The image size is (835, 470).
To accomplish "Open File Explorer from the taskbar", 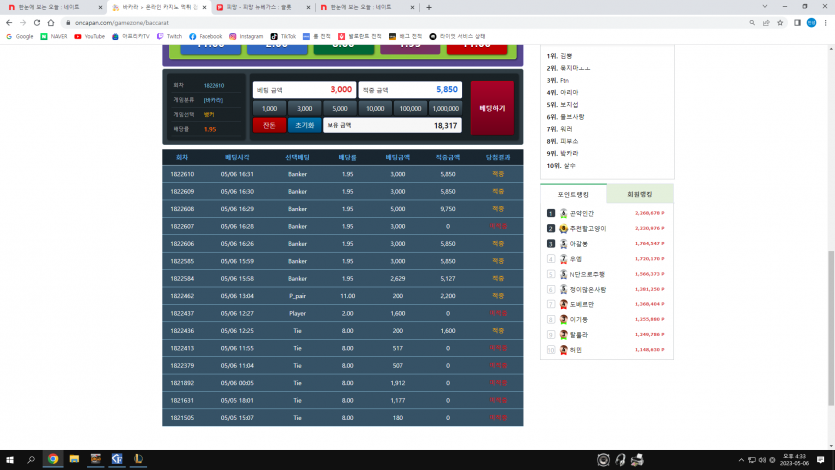I will (x=74, y=459).
